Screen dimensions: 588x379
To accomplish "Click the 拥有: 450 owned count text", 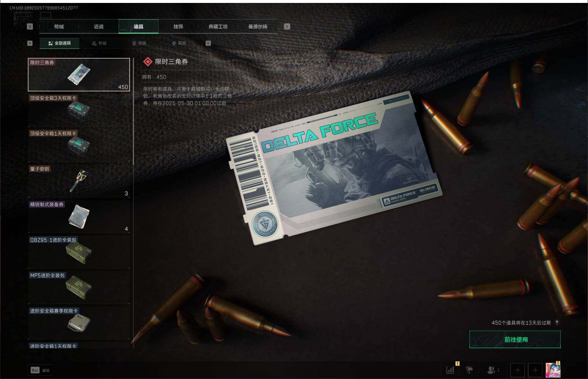I will [154, 77].
